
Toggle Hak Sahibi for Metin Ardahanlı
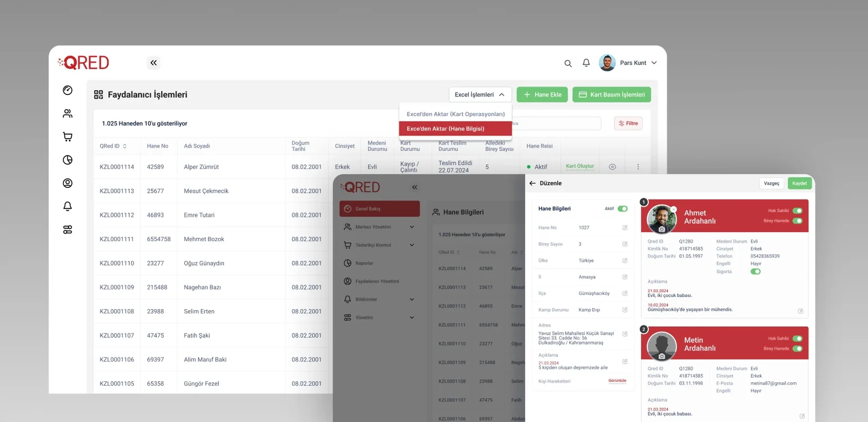797,338
